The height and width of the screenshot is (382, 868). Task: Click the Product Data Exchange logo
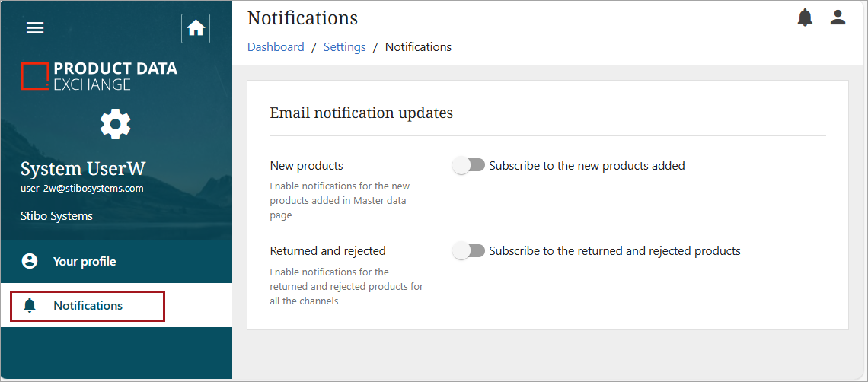(99, 76)
